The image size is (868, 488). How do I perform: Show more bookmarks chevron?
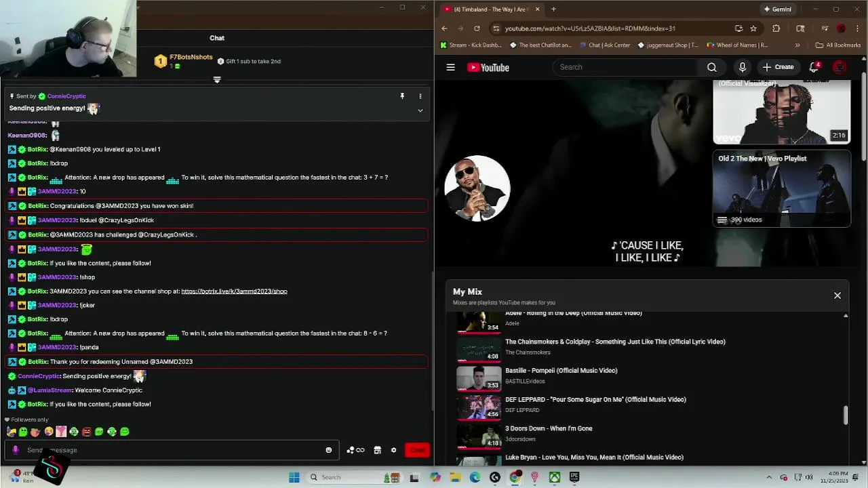[797, 45]
